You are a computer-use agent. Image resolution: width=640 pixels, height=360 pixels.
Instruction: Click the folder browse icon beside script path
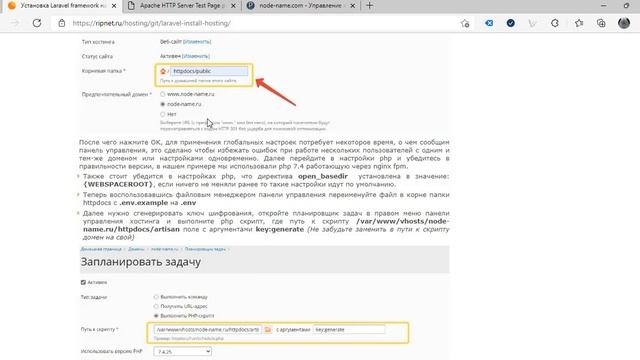pyautogui.click(x=268, y=329)
